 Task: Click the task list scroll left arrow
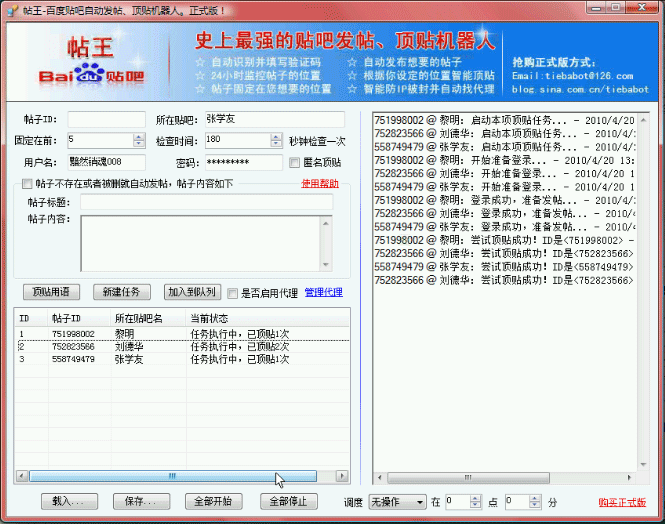coord(22,476)
